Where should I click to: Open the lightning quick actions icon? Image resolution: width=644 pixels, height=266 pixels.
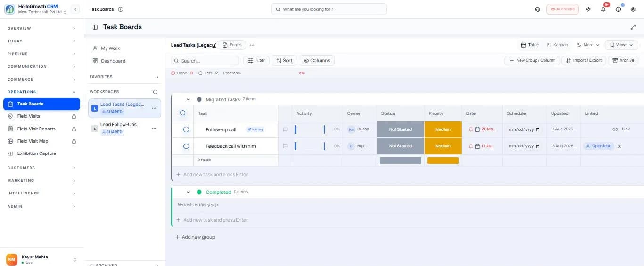pyautogui.click(x=588, y=9)
